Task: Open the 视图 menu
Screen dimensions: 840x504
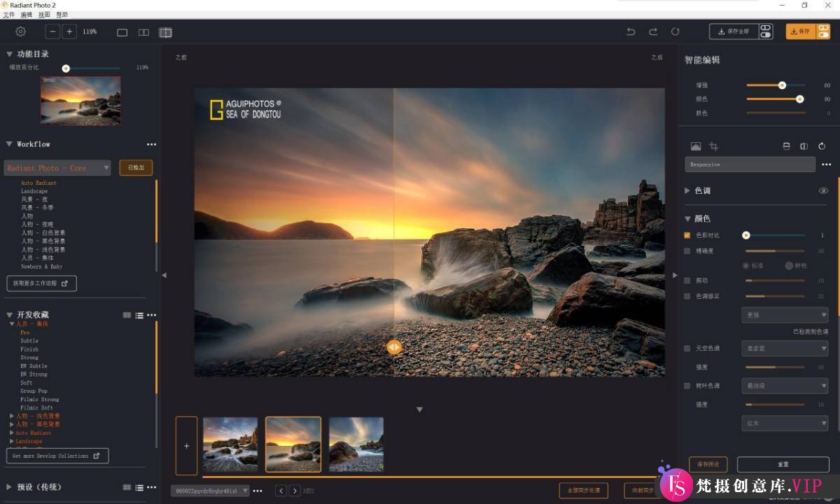Action: pyautogui.click(x=44, y=15)
